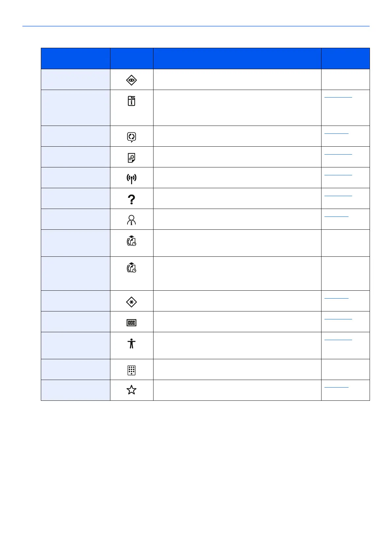Click the device information icon with letter i
This screenshot has height=555, width=392.
point(131,101)
